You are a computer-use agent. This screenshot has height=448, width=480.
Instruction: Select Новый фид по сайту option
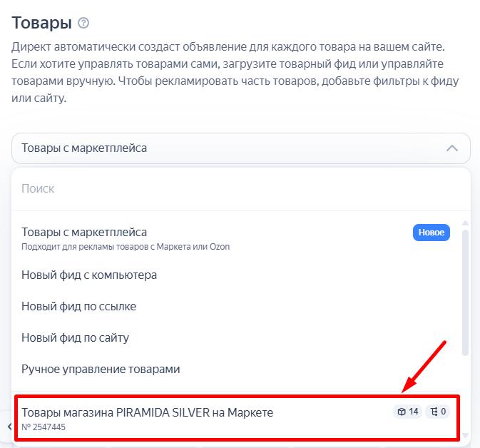point(75,337)
